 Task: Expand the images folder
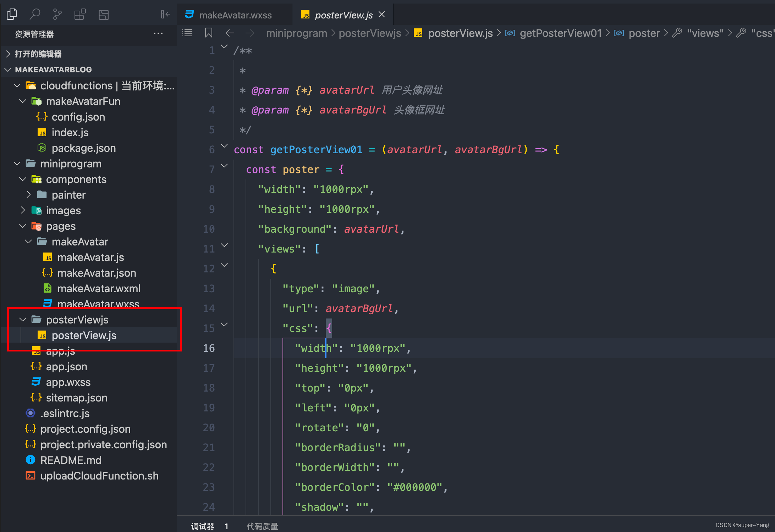click(x=23, y=210)
